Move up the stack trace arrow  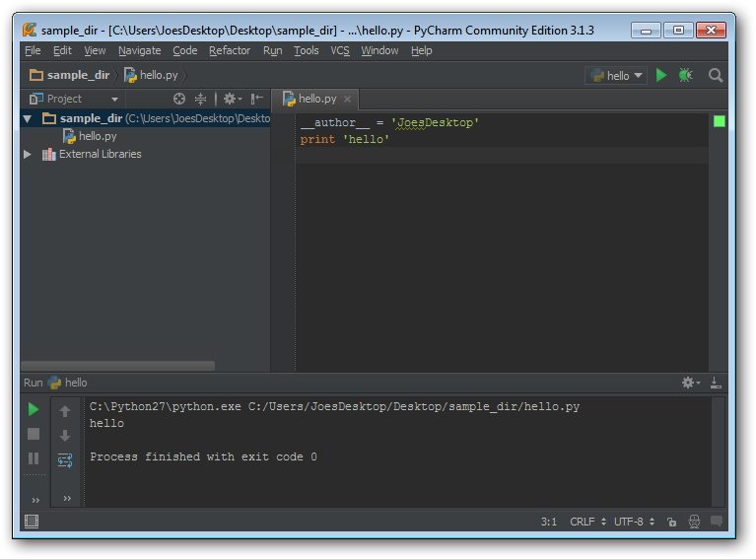point(65,411)
